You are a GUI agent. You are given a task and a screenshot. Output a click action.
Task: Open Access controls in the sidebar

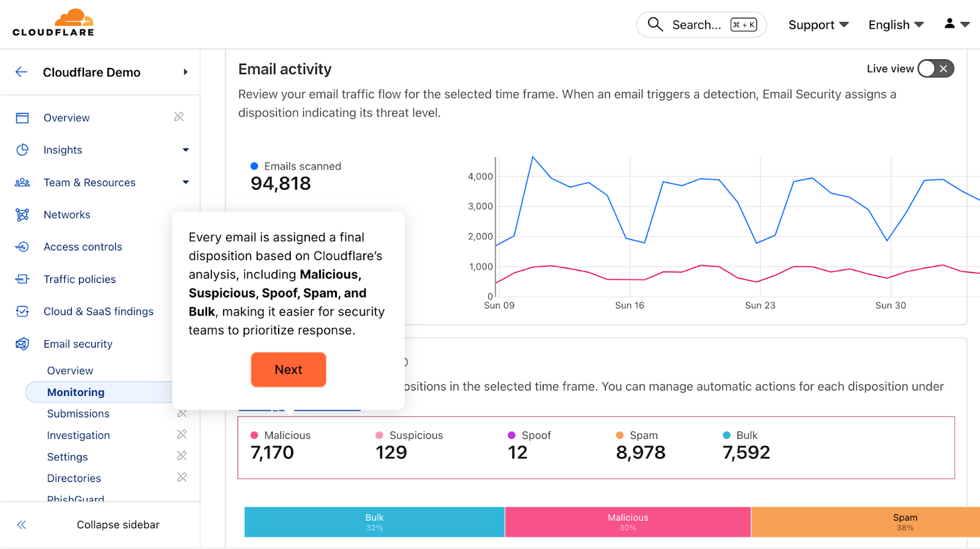click(x=83, y=247)
